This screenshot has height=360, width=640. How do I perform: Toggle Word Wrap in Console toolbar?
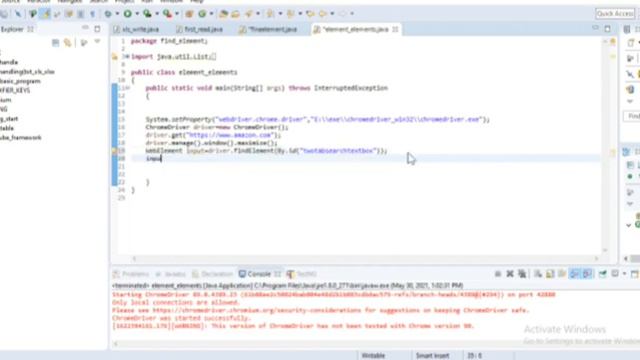click(x=562, y=274)
